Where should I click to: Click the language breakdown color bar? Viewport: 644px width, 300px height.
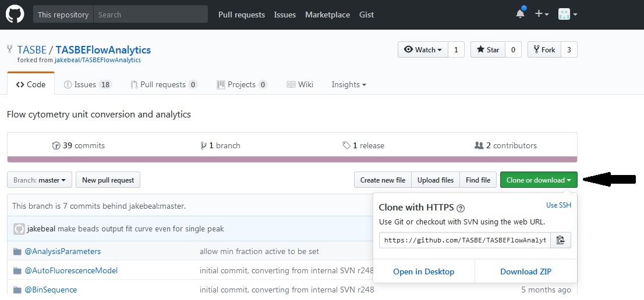[292, 159]
